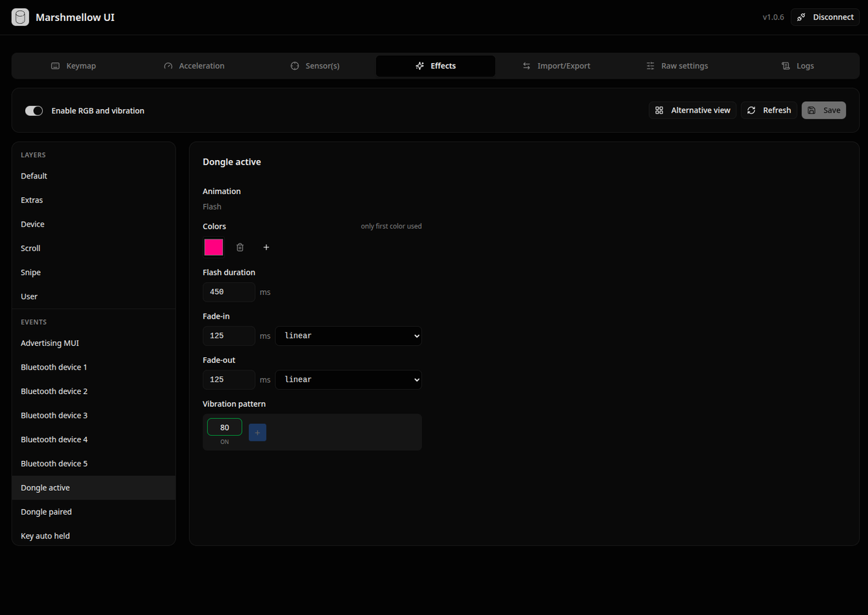Click the Save floppy disk icon

(812, 111)
